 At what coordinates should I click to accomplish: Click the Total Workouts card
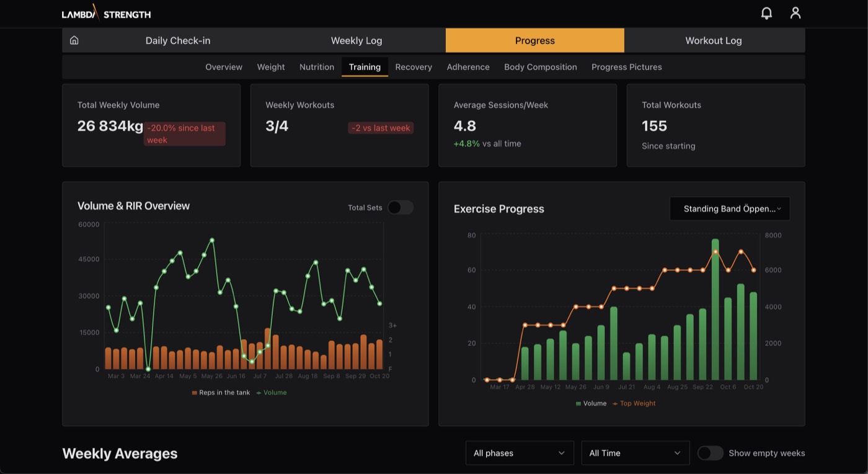pos(716,125)
